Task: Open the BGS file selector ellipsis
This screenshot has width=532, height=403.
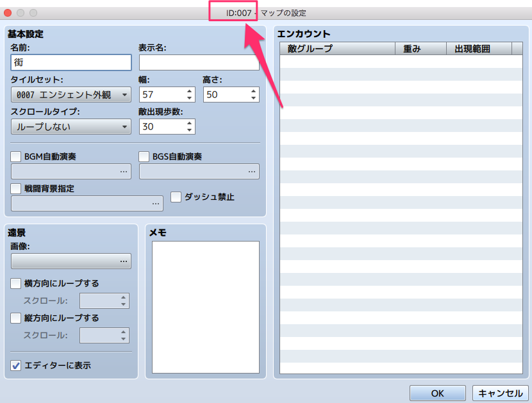Action: (252, 172)
